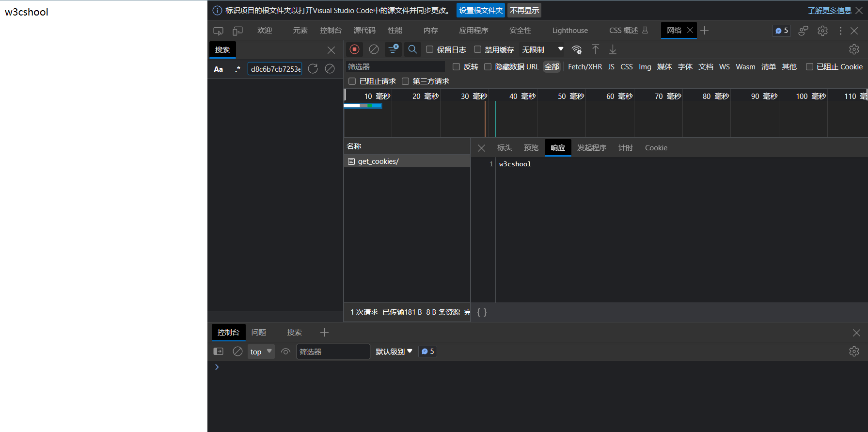Viewport: 868px width, 432px height.
Task: Open DevTools settings gear in top bar
Action: pyautogui.click(x=822, y=31)
